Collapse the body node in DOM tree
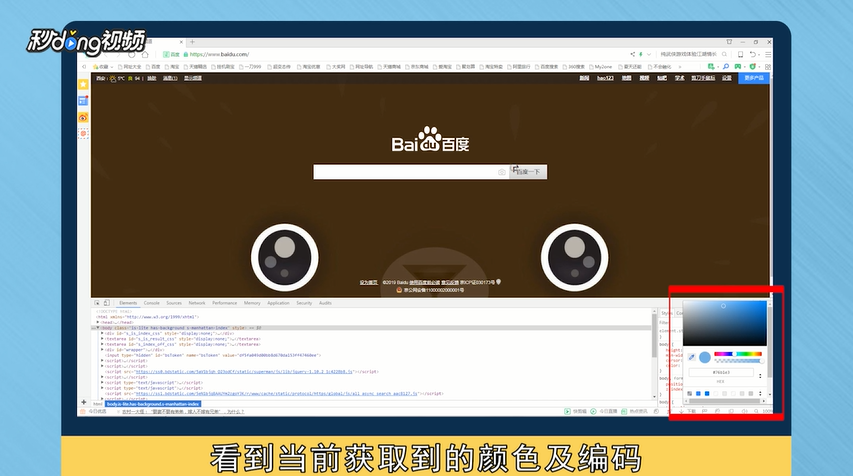853x476 pixels. (x=98, y=328)
